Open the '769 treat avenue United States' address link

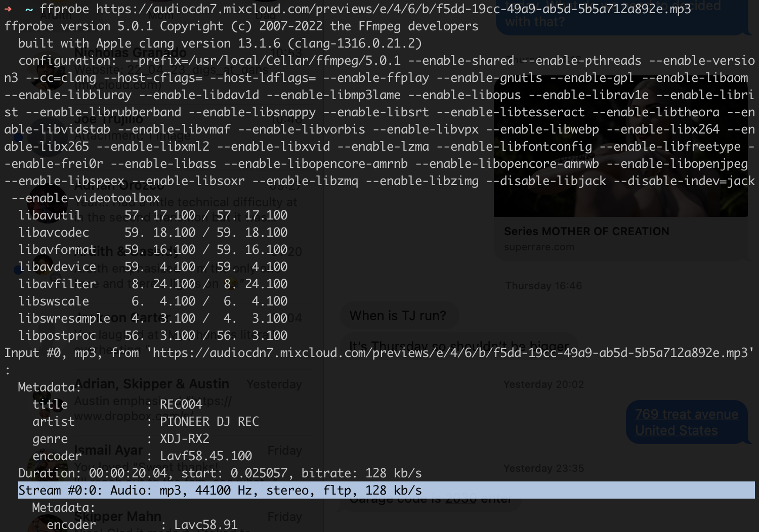[686, 422]
